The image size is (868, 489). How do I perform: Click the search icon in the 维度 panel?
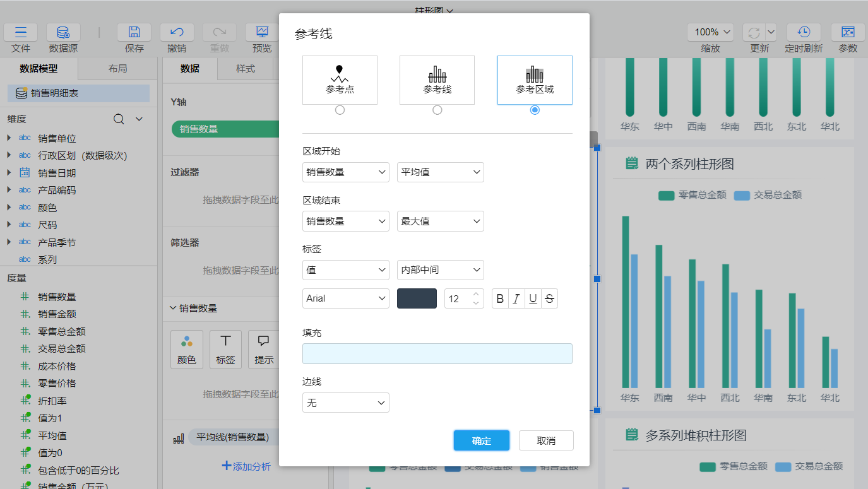click(119, 119)
